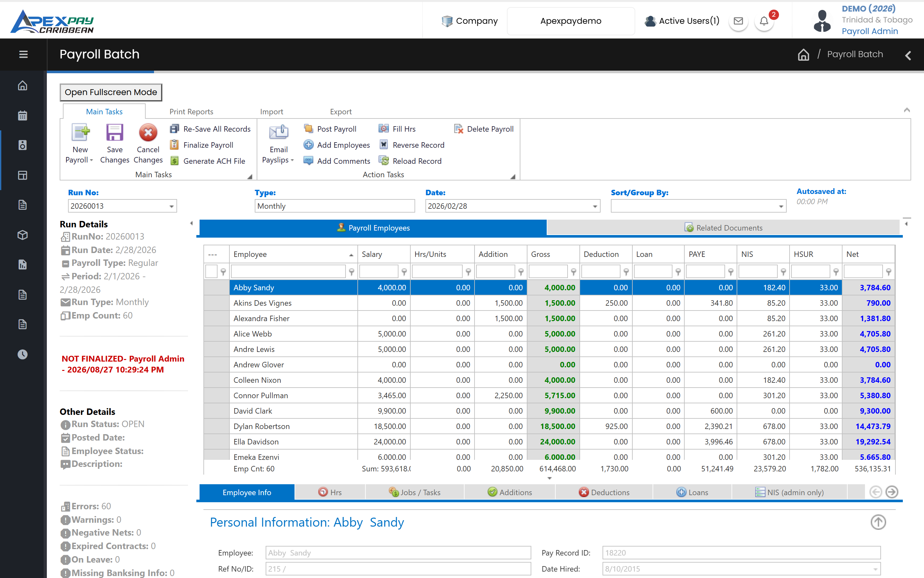
Task: Open the NIS (admin only) tab
Action: pos(789,492)
